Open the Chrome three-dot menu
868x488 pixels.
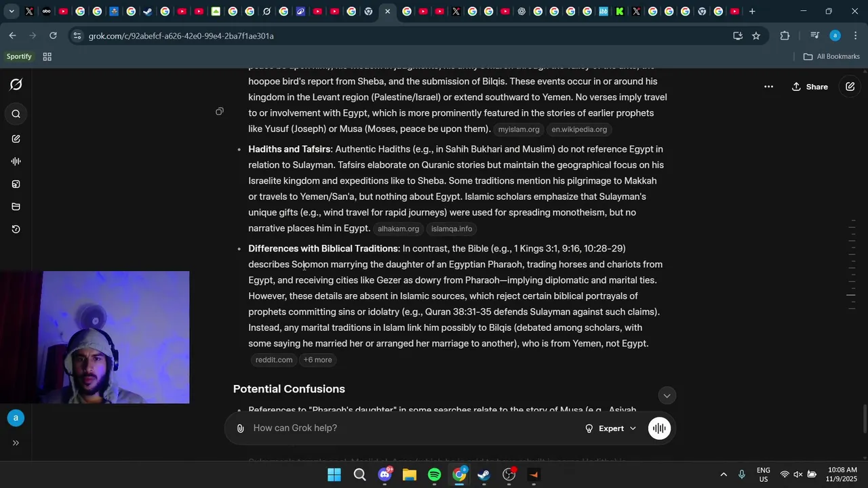[x=856, y=36]
